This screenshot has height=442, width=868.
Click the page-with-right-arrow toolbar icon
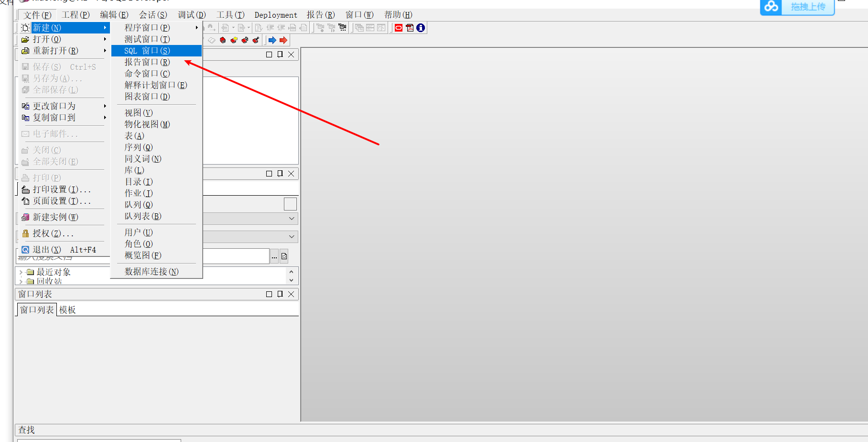pyautogui.click(x=241, y=28)
